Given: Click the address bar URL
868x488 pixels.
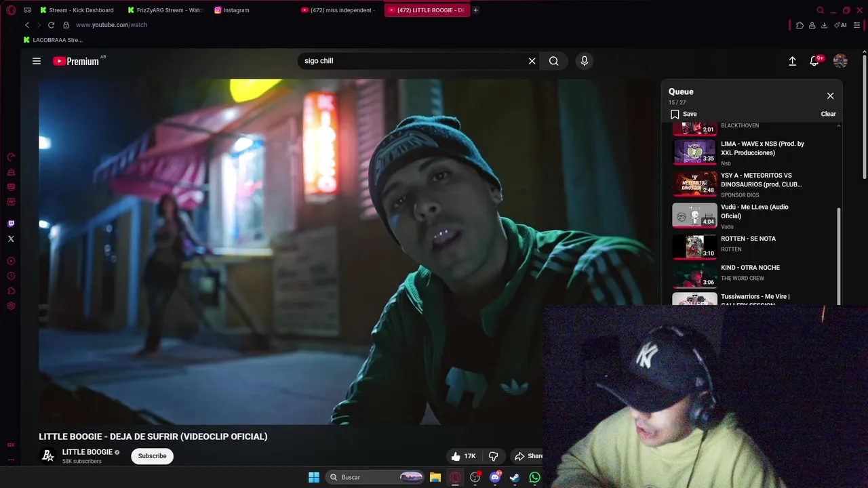Looking at the screenshot, I should pos(111,25).
